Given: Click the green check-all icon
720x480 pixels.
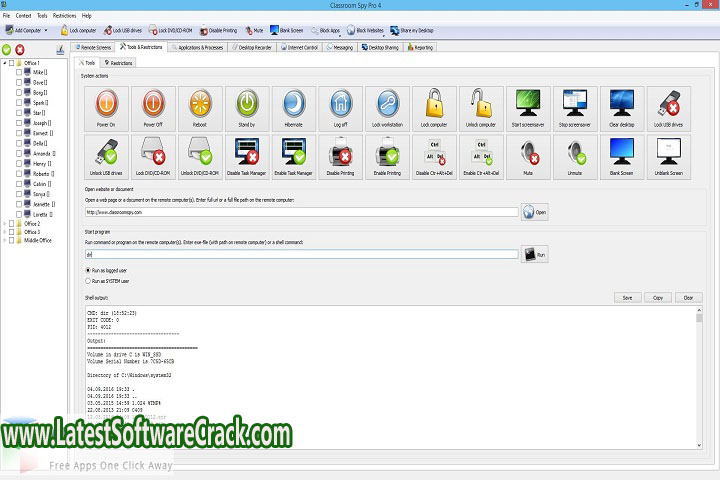Looking at the screenshot, I should pos(6,50).
